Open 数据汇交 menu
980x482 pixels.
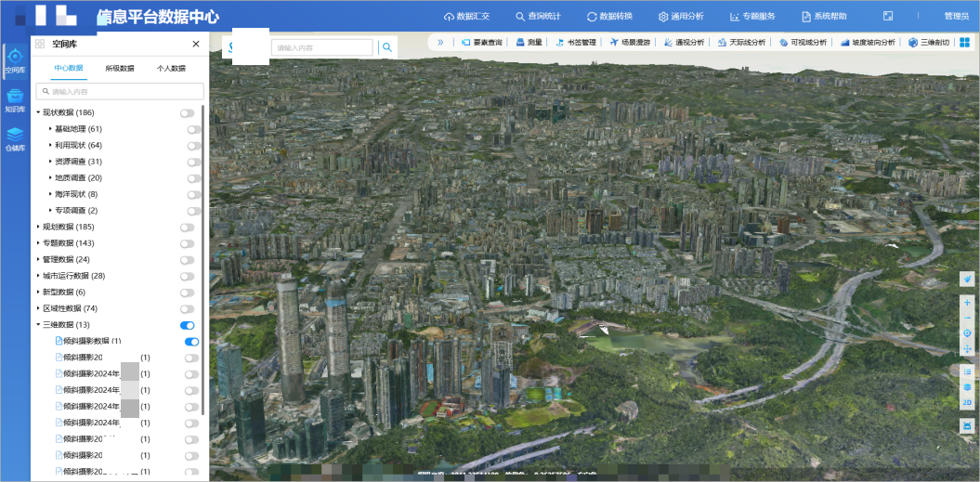[x=466, y=17]
